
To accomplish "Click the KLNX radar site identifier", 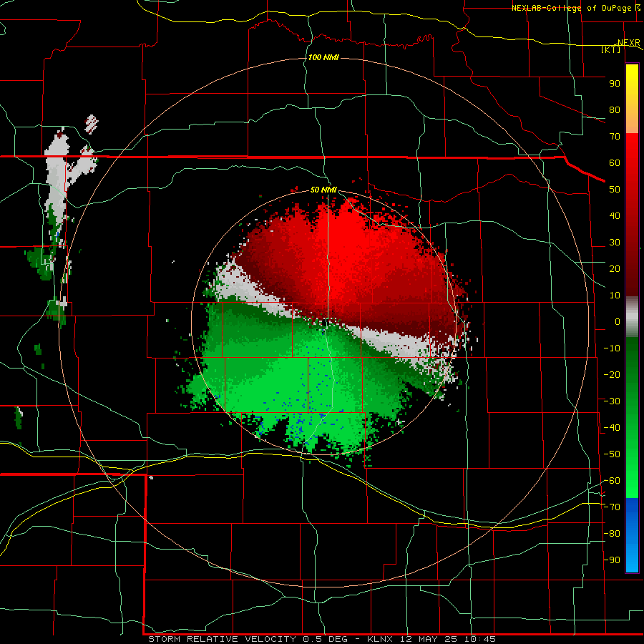I will click(379, 639).
